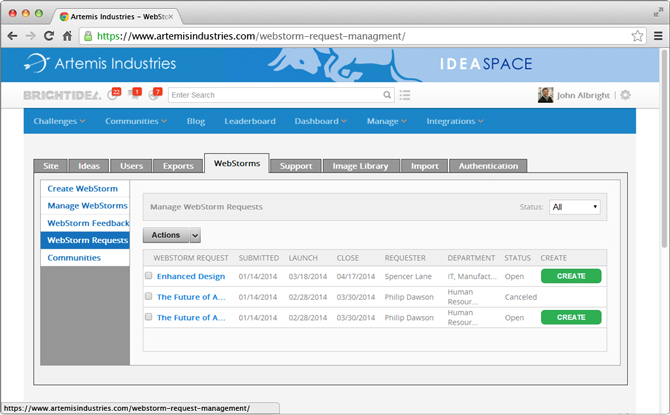Click the search magnifier icon
Viewport: 670px width, 415px height.
(387, 95)
